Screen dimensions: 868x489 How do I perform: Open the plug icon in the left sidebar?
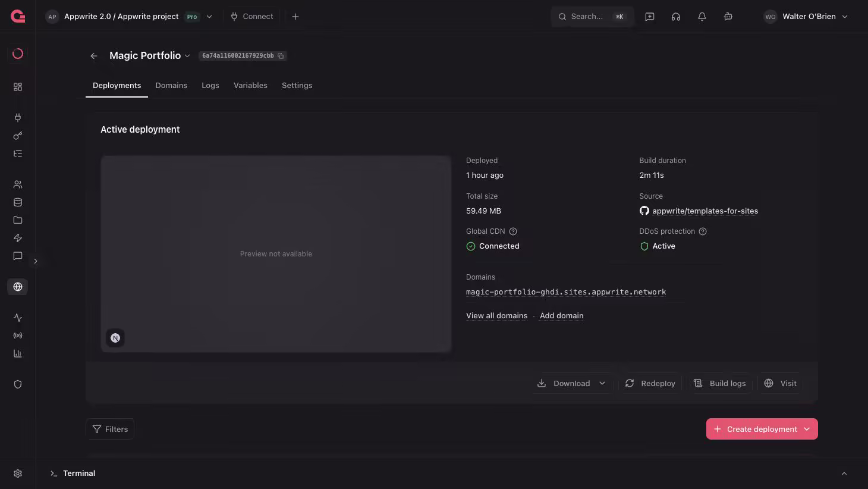pyautogui.click(x=18, y=118)
